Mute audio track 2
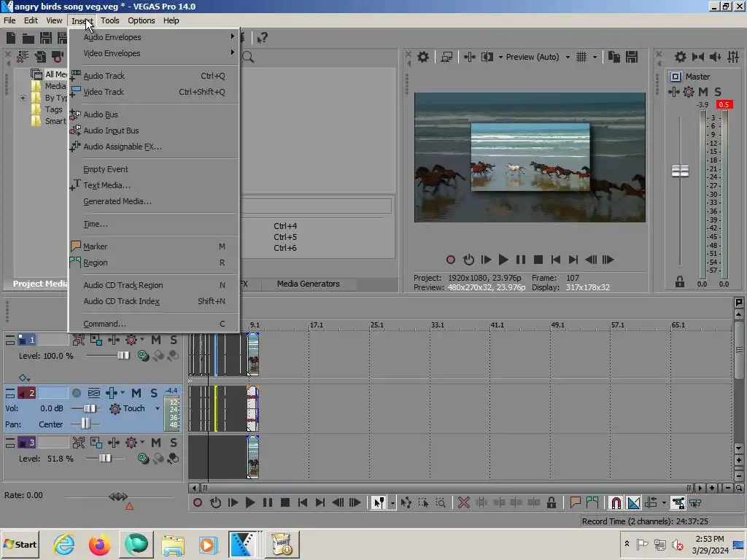Image resolution: width=747 pixels, height=560 pixels. click(136, 393)
